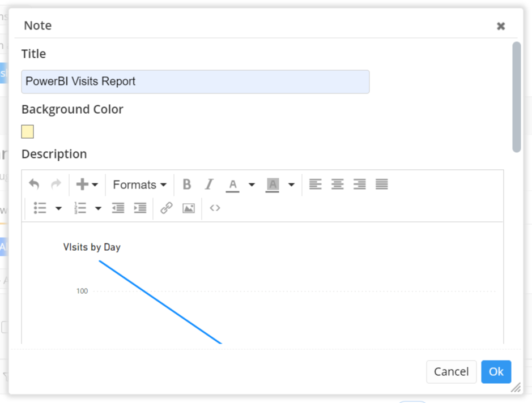Viewport: 532px width, 403px height.
Task: Insert an image into the note
Action: [189, 208]
